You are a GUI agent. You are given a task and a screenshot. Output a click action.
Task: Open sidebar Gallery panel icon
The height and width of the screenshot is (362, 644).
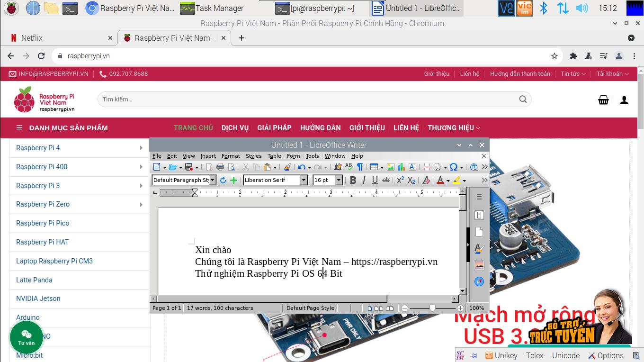pos(479,265)
